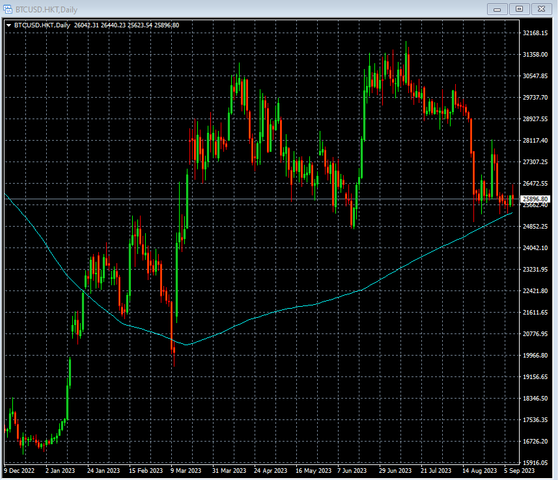
Task: Click the 28117.40 price scale label
Action: pos(535,141)
